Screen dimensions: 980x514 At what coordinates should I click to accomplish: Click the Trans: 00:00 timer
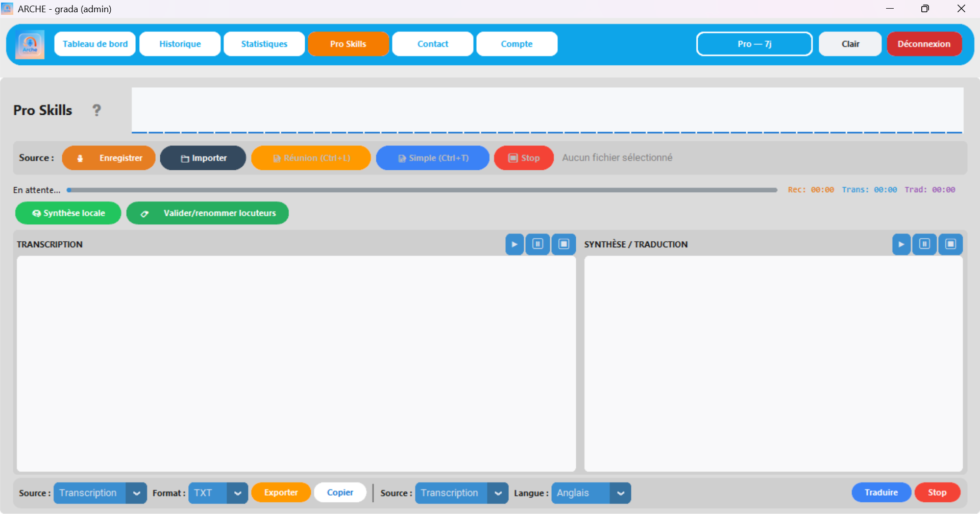pos(869,190)
